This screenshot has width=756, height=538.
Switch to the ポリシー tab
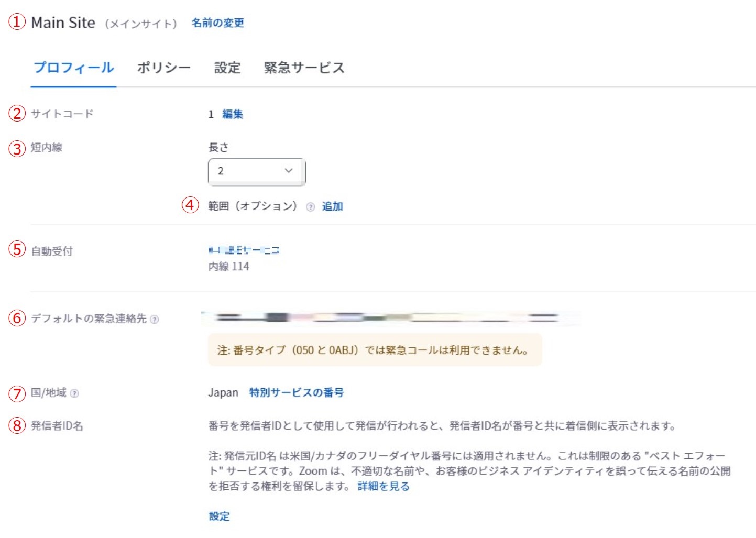[164, 68]
